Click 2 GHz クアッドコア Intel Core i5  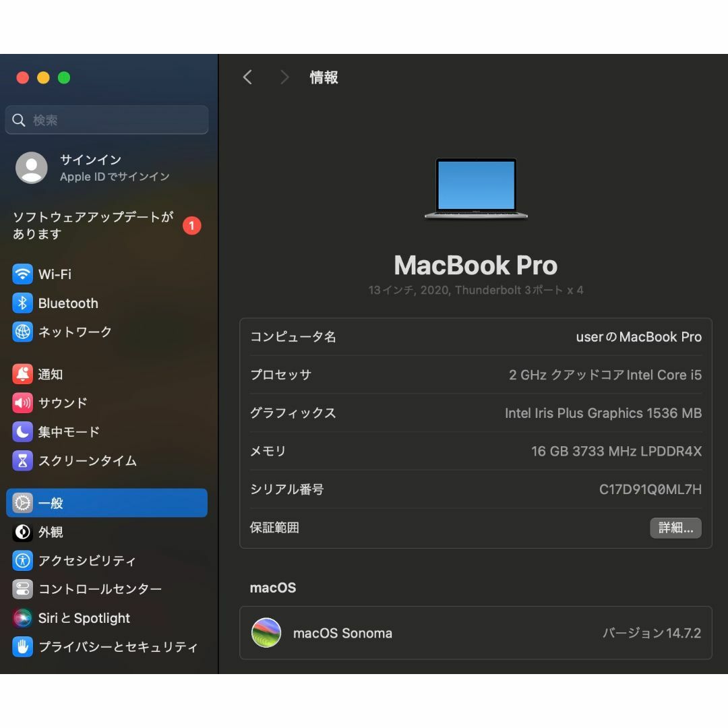point(605,375)
